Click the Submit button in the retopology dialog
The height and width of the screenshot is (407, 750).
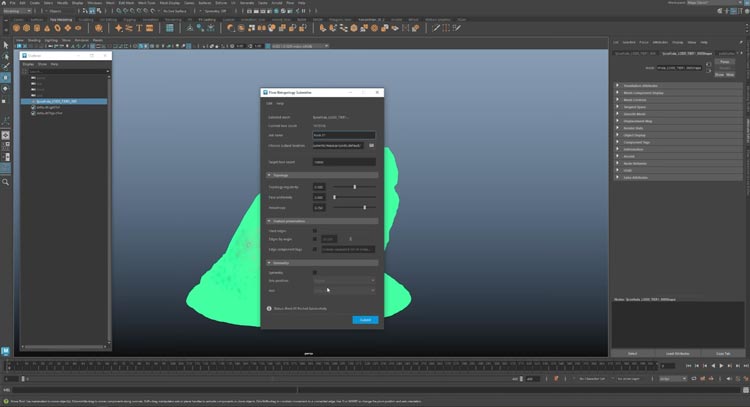coord(365,320)
